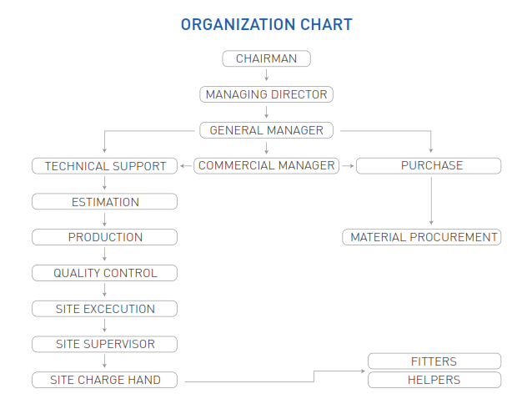Select the GENERAL MANAGER node
This screenshot has width=532, height=404.
pyautogui.click(x=266, y=130)
